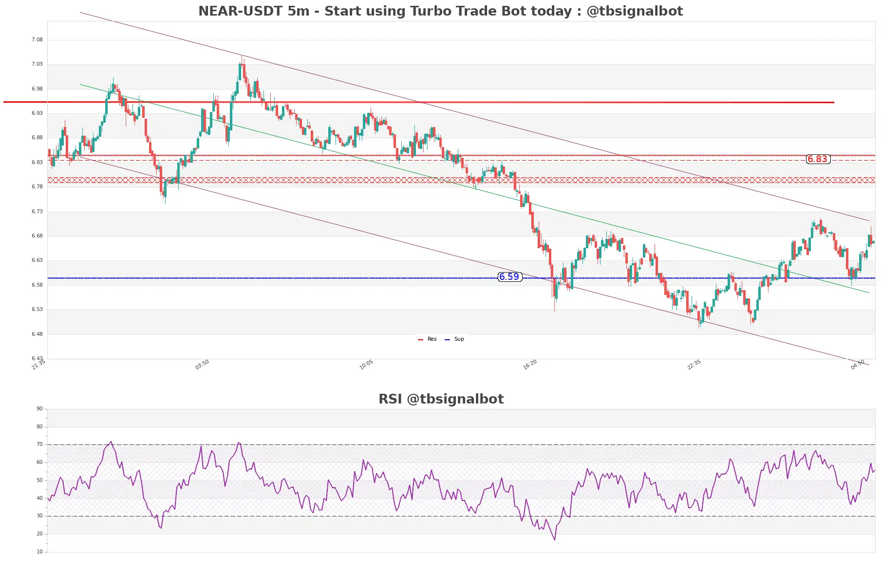Click the RSI axis label 50
The width and height of the screenshot is (882, 588).
(x=39, y=480)
